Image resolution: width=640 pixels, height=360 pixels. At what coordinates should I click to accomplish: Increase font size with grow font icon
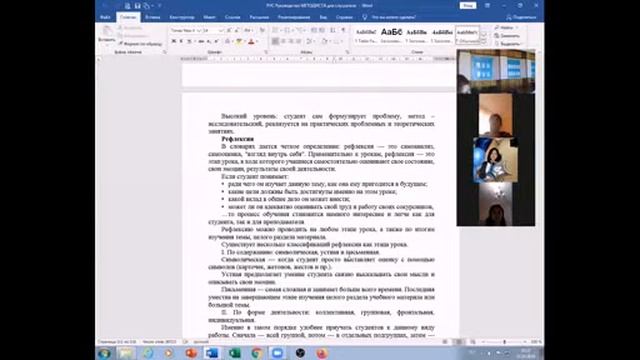(x=229, y=31)
